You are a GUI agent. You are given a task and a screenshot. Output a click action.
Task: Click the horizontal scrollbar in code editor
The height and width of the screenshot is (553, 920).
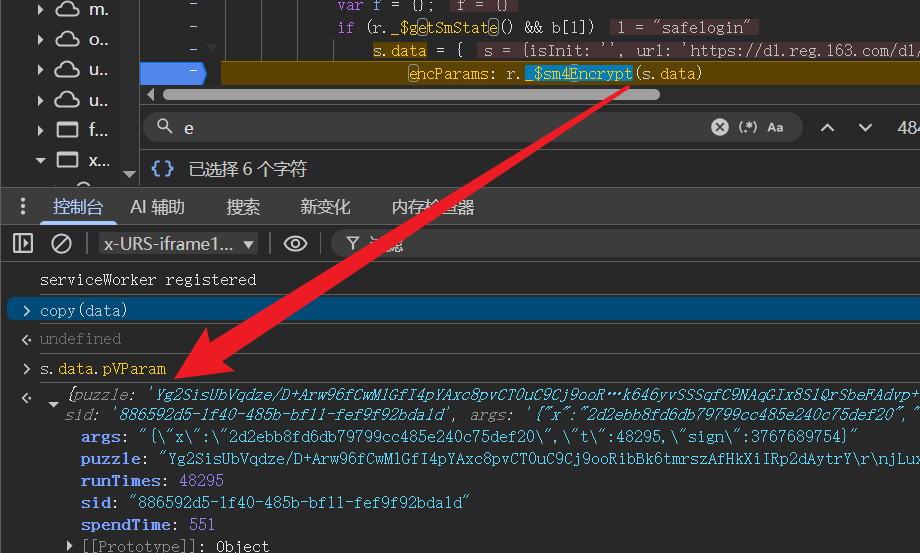pos(411,94)
